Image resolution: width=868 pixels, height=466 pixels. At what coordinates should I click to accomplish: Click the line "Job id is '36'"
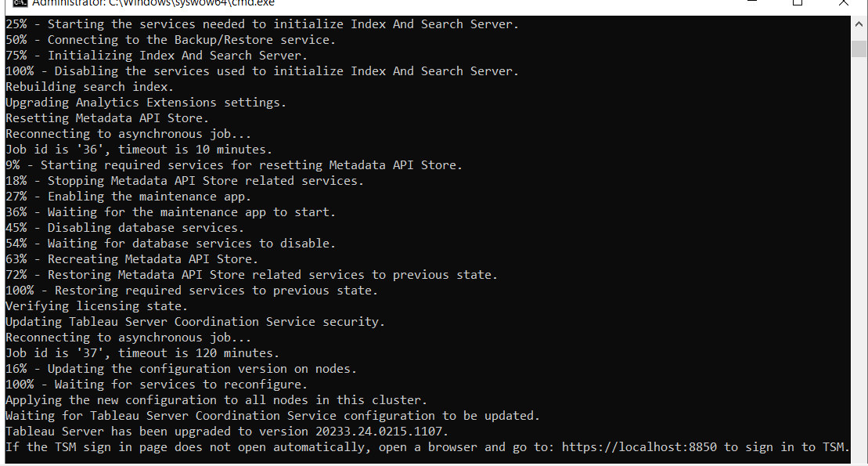coord(139,149)
